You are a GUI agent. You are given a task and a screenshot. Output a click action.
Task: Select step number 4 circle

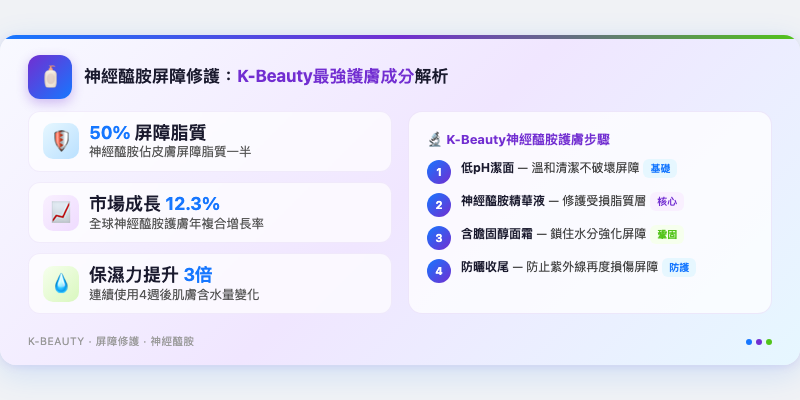439,271
